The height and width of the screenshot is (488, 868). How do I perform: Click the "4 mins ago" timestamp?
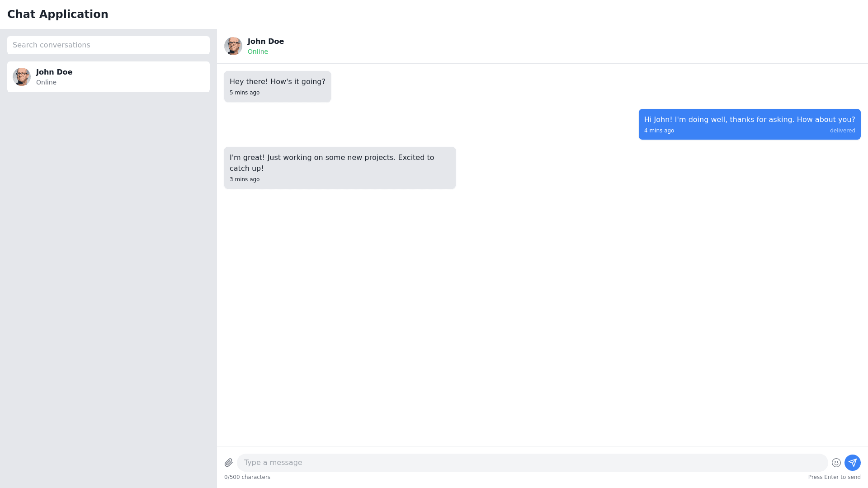(x=659, y=131)
